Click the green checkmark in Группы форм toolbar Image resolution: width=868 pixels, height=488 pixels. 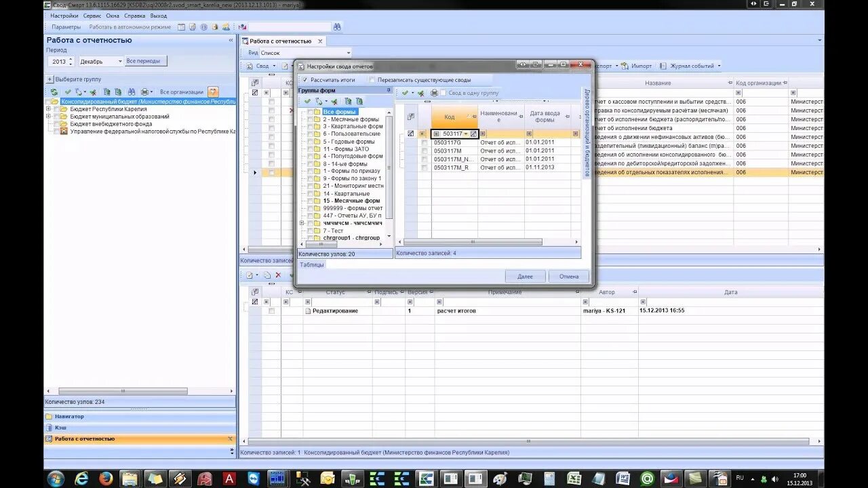coord(307,101)
